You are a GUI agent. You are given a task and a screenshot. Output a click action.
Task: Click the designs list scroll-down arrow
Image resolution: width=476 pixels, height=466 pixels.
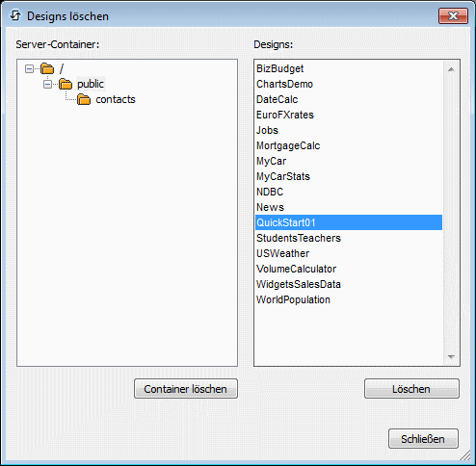pyautogui.click(x=451, y=356)
